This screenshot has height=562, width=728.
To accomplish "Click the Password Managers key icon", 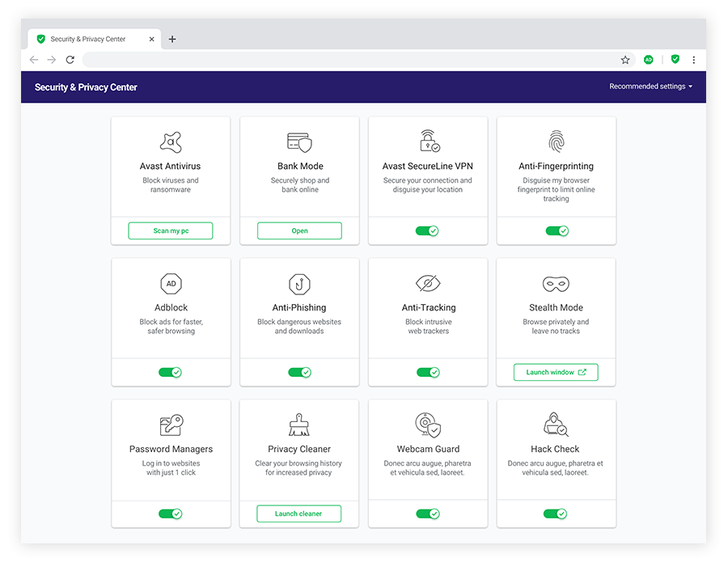I will tap(171, 425).
